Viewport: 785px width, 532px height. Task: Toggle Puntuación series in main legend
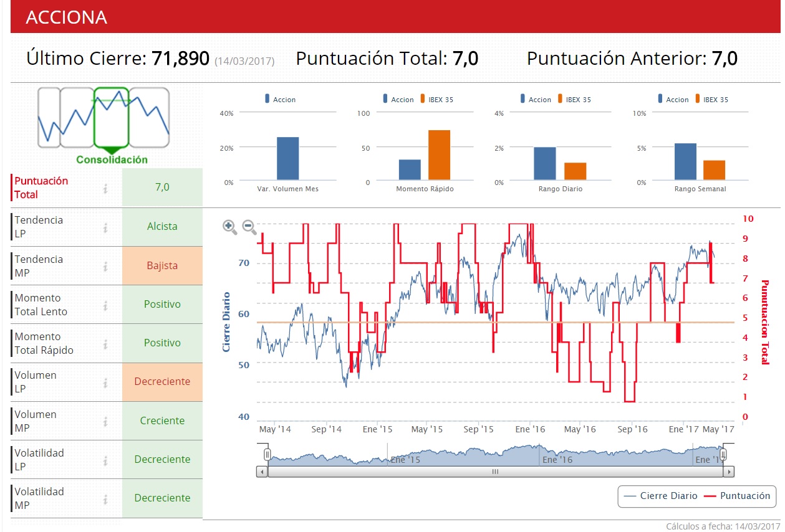[737, 496]
